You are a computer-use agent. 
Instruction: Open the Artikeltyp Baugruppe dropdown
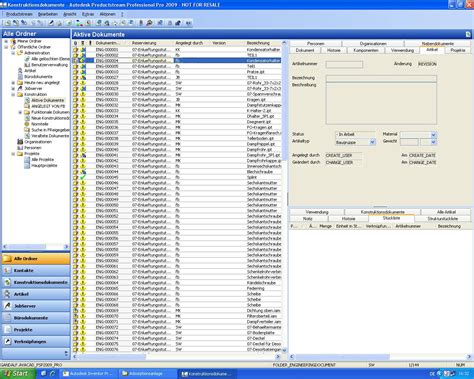pos(372,142)
